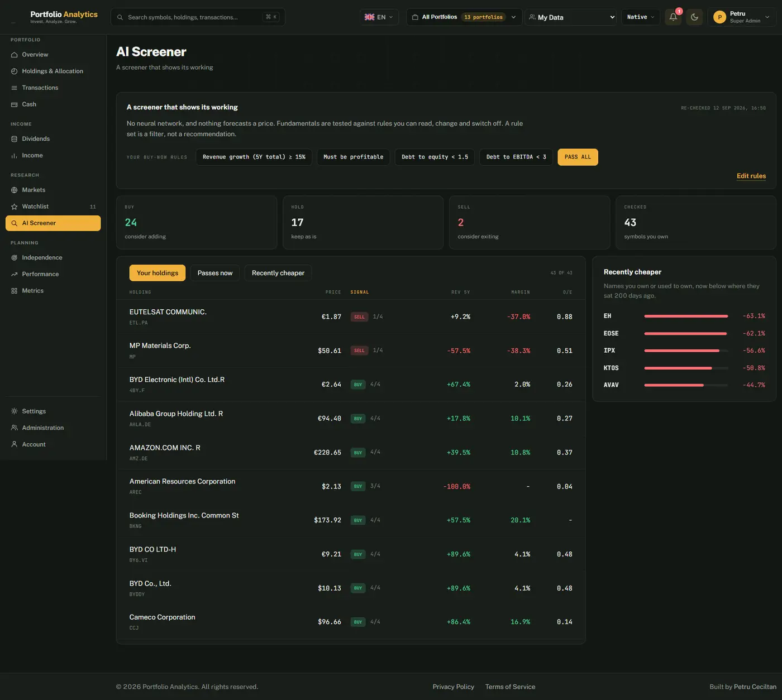Open the Privacy Policy link
The image size is (782, 700).
[x=454, y=687]
